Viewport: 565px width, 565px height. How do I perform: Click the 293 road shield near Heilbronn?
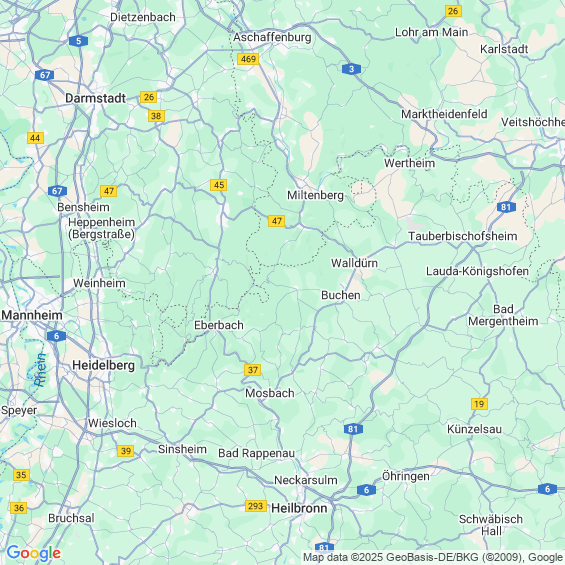(x=255, y=506)
